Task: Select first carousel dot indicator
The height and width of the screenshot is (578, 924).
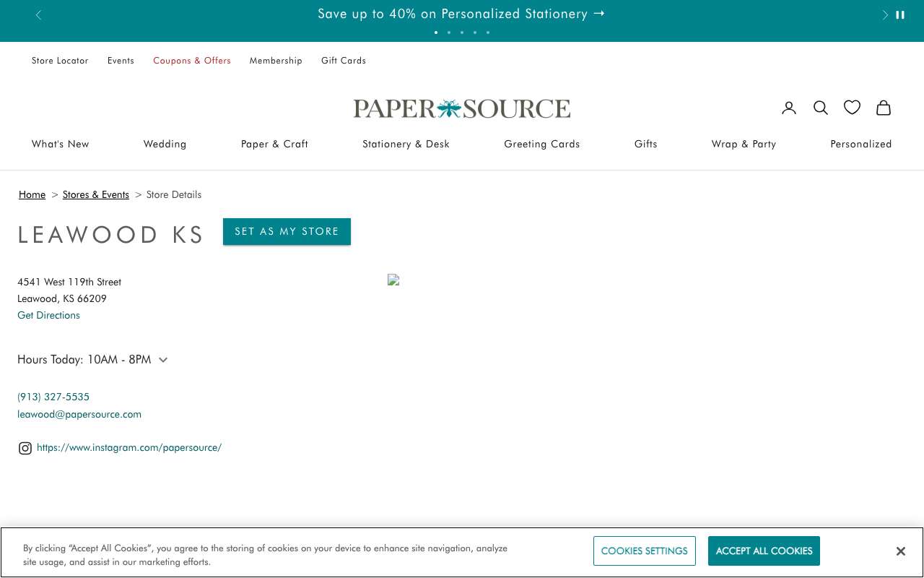Action: [x=436, y=33]
